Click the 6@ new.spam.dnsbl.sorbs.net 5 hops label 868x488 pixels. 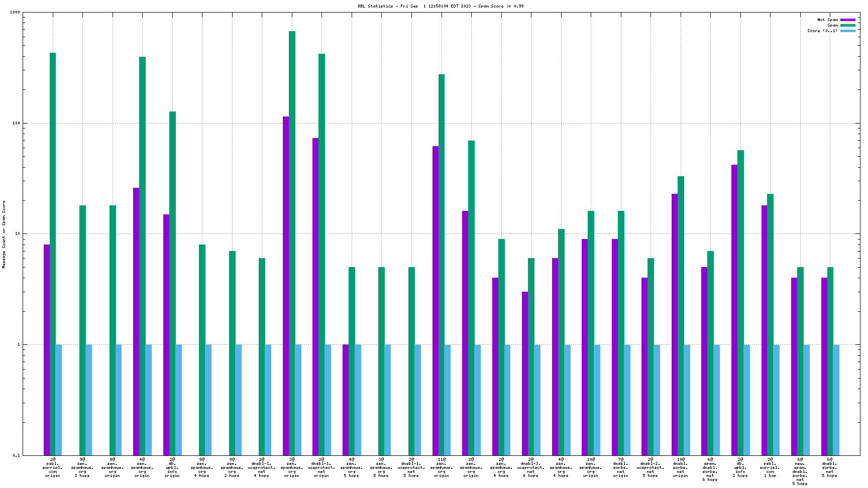(x=800, y=471)
